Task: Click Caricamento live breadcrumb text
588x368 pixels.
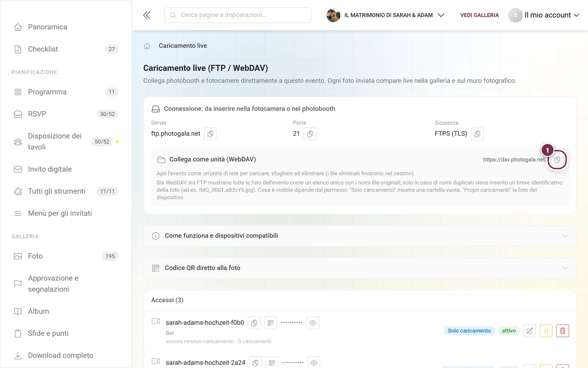Action: pyautogui.click(x=183, y=46)
